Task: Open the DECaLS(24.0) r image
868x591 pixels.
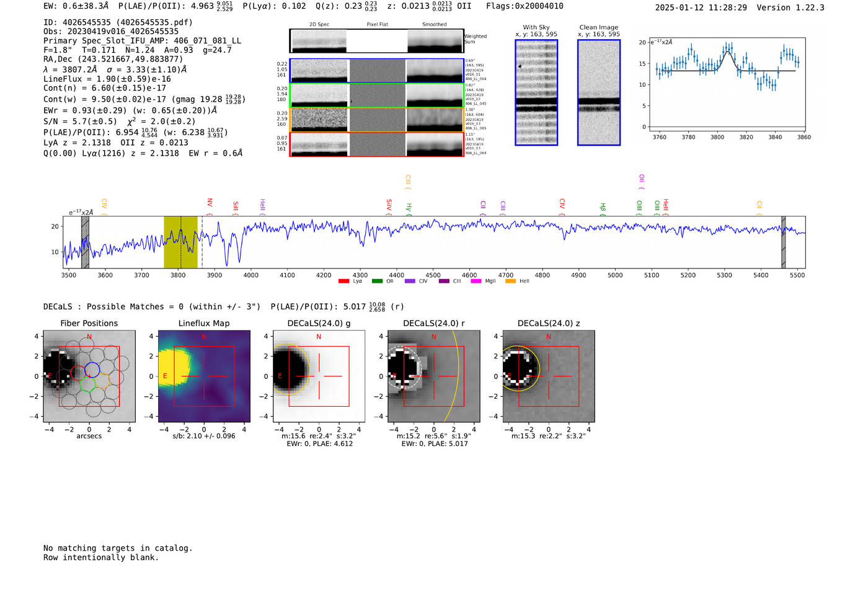Action: [433, 376]
